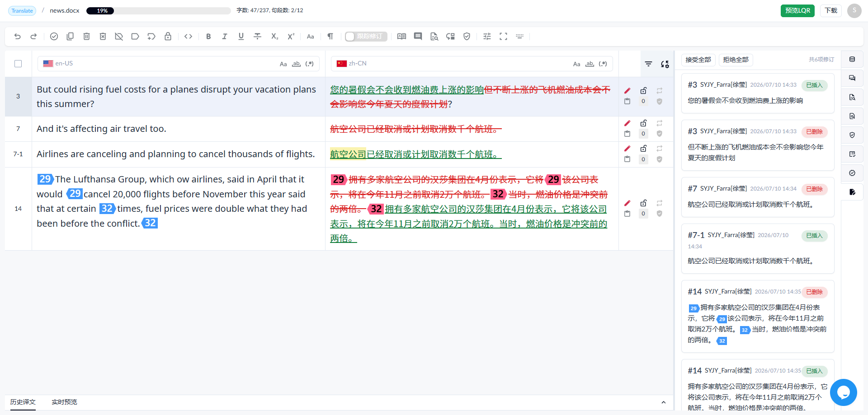Click the 19% translation progress bar
Screen dimensions: 868x415
pos(158,10)
